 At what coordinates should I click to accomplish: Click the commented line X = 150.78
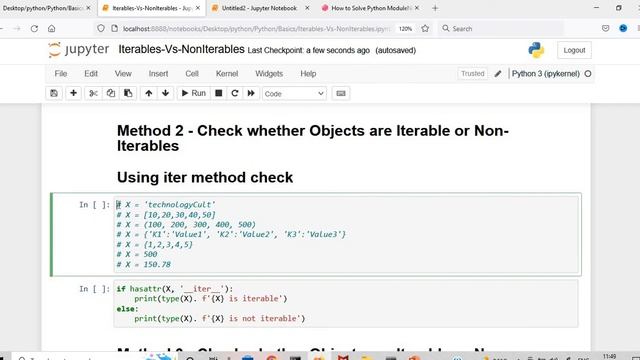click(143, 264)
